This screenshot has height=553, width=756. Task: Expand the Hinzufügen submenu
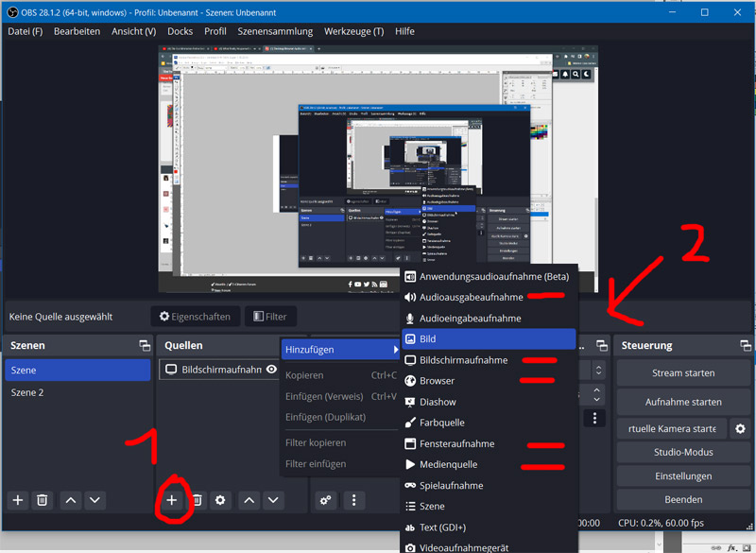(340, 350)
